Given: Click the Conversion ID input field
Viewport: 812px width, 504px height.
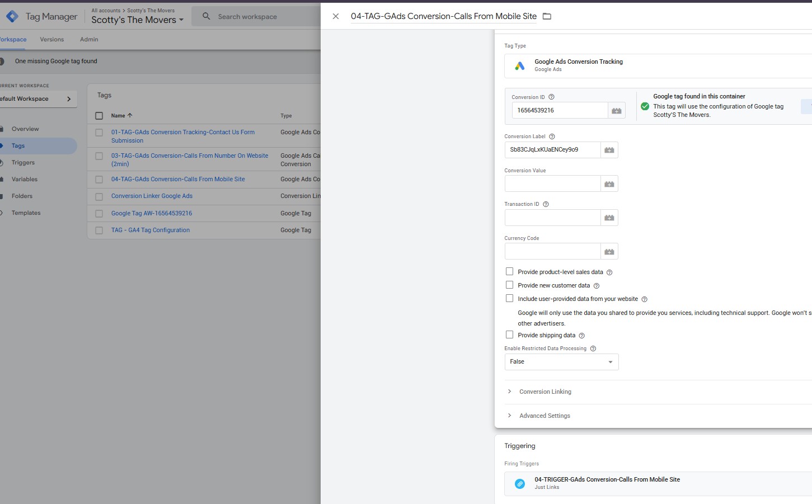Looking at the screenshot, I should [x=560, y=111].
